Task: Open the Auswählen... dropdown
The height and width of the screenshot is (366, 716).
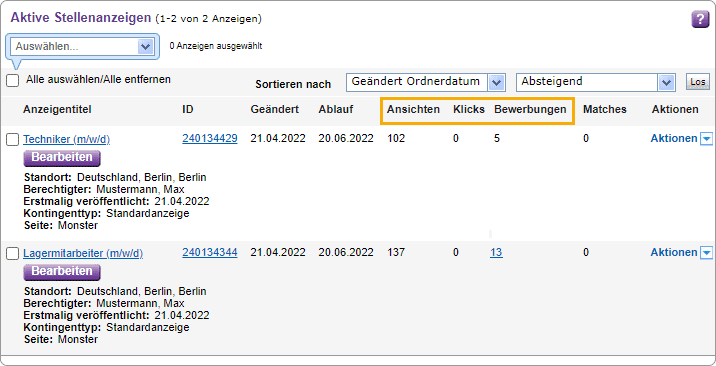Action: (82, 46)
